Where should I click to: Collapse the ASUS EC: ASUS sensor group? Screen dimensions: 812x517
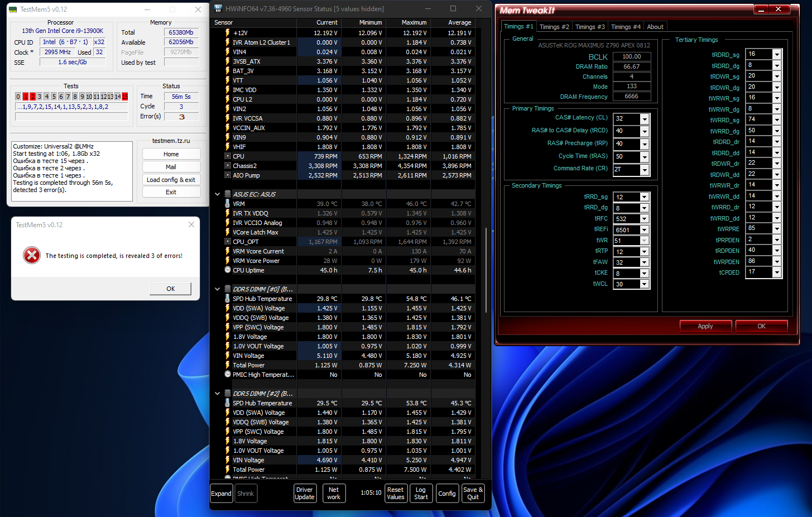coord(217,194)
